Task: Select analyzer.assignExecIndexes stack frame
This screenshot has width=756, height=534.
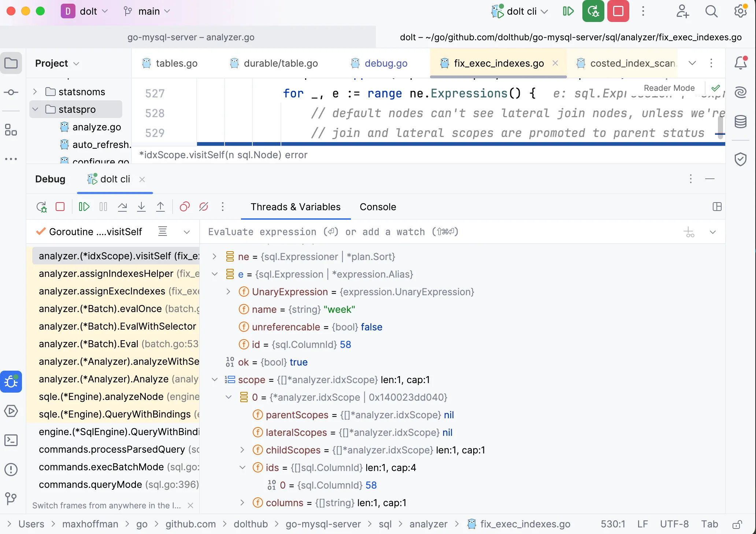Action: tap(103, 291)
